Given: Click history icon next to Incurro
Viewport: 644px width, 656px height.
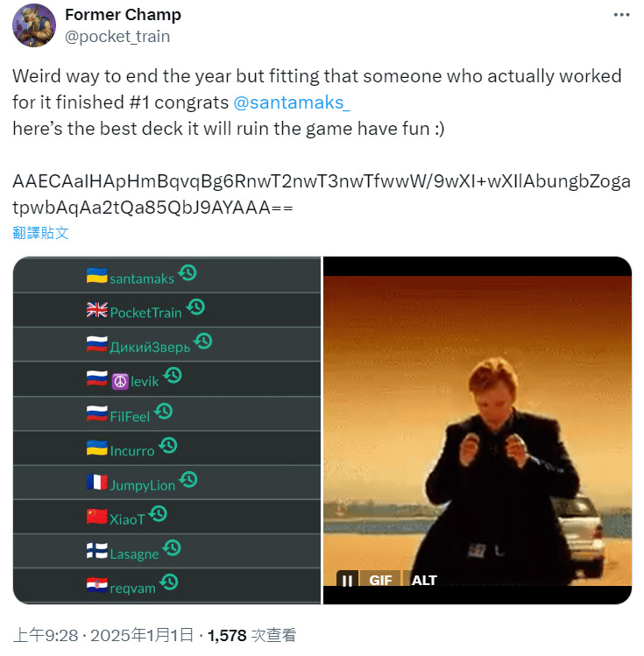Looking at the screenshot, I should 168,445.
